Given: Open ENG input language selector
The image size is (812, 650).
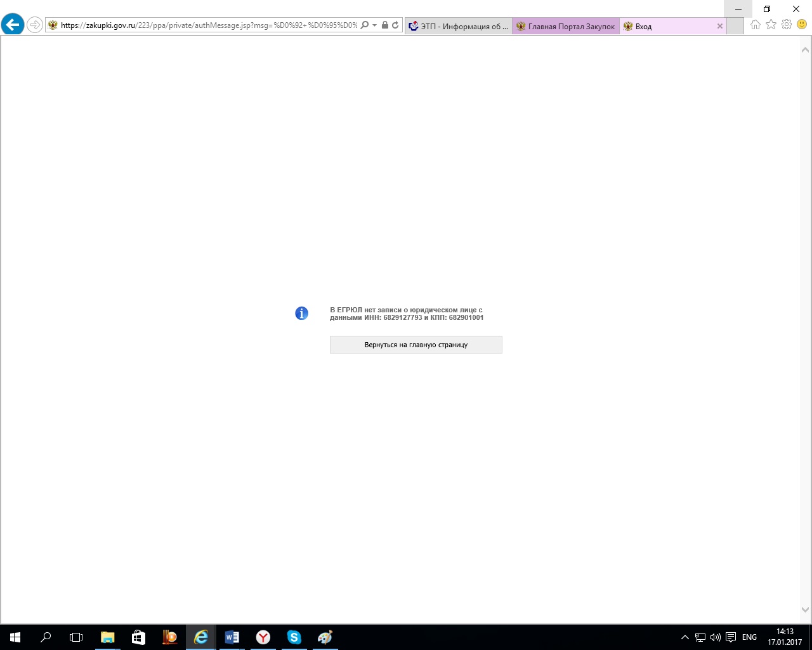Looking at the screenshot, I should click(749, 637).
